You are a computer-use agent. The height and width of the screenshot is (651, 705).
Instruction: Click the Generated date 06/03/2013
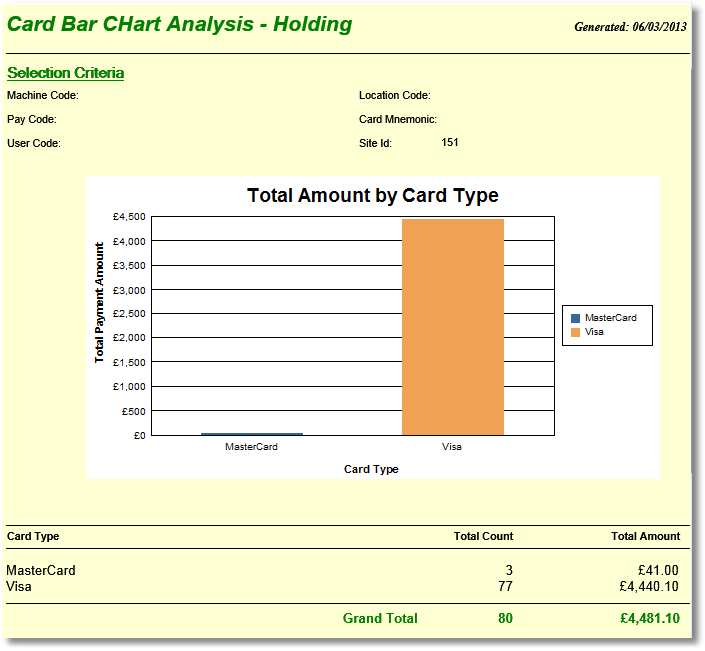pyautogui.click(x=630, y=27)
